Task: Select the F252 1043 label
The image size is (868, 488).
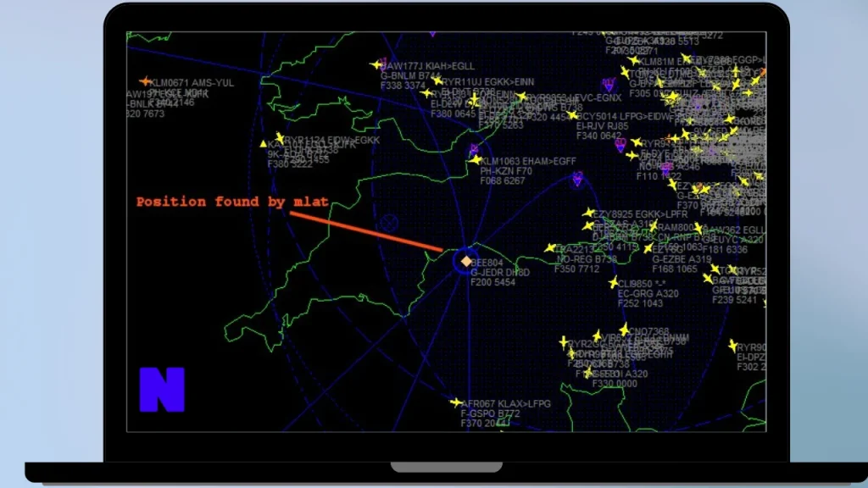Action: [640, 303]
